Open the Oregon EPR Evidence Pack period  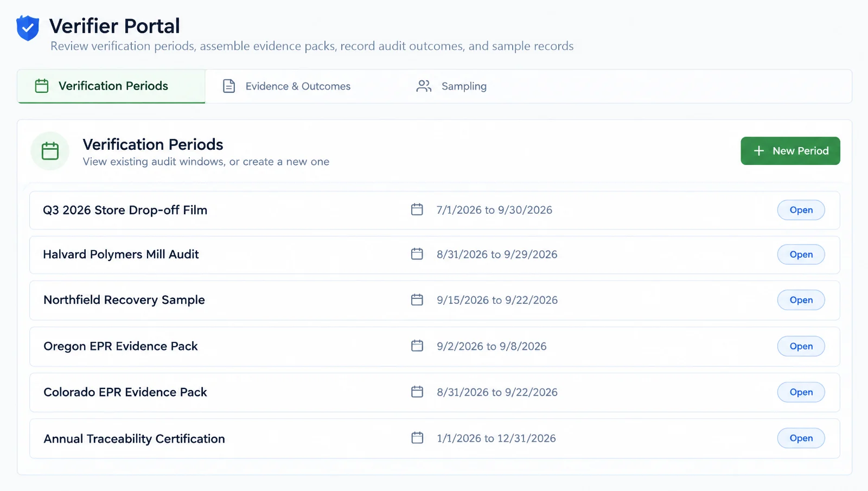(x=801, y=346)
